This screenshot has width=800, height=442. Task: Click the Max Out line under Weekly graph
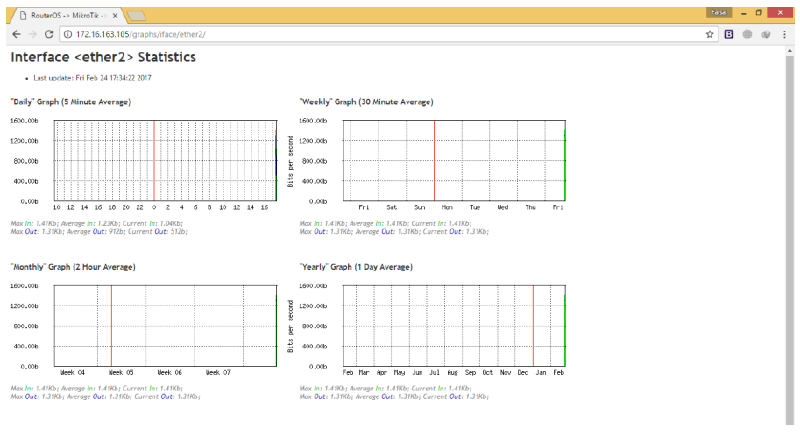[x=394, y=232]
